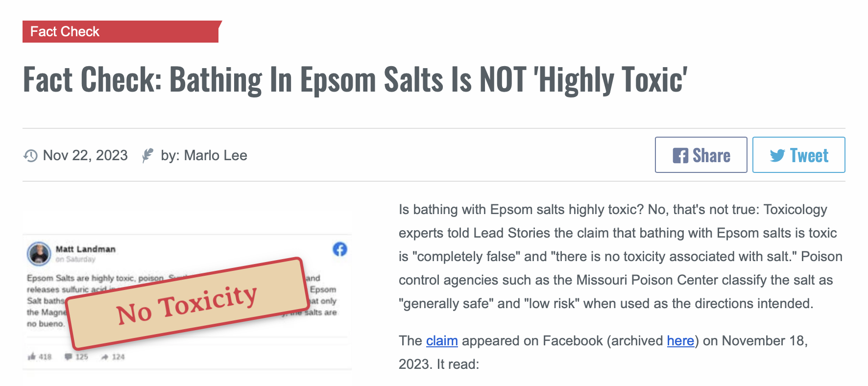The width and height of the screenshot is (868, 386).
Task: Click author name Marlo Lee
Action: [216, 155]
